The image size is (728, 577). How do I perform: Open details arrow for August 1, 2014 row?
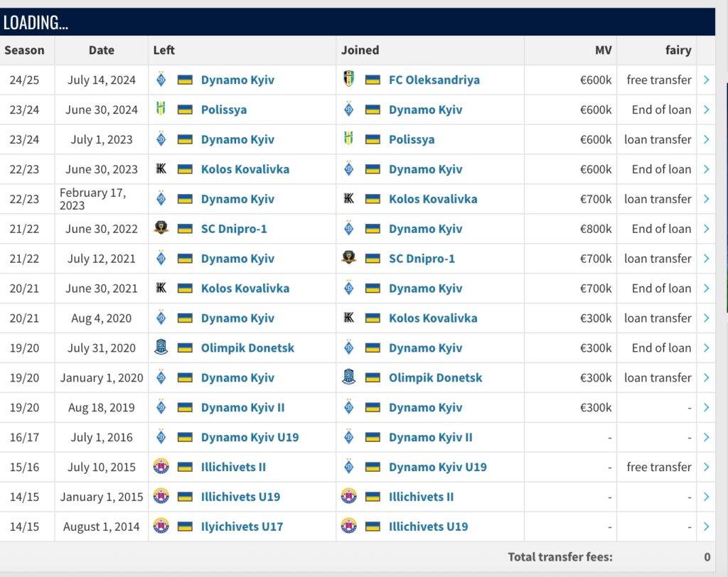[x=706, y=527]
